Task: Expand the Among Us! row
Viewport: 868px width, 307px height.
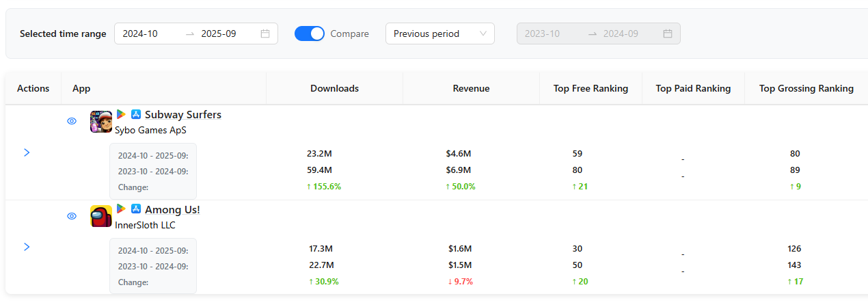Action: click(x=27, y=247)
